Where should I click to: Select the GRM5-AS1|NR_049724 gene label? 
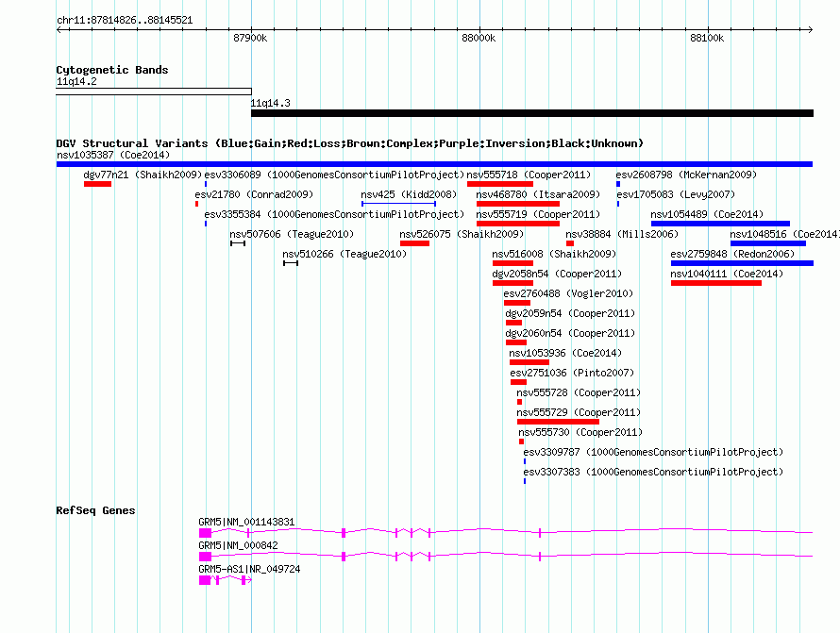[x=250, y=569]
